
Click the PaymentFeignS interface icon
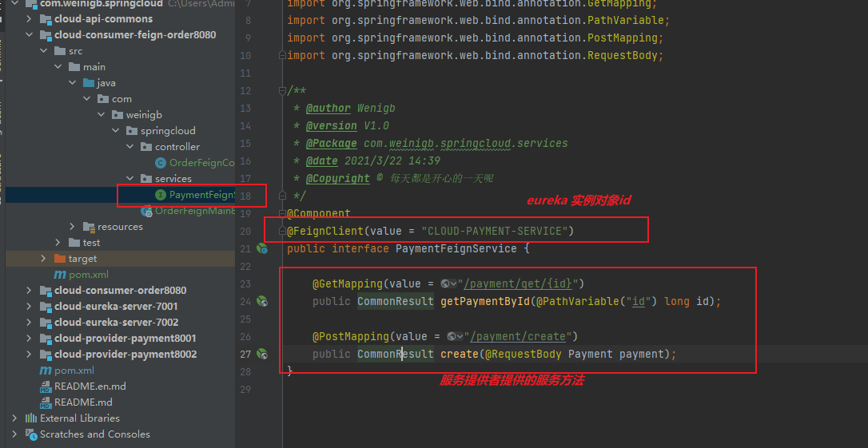(161, 195)
